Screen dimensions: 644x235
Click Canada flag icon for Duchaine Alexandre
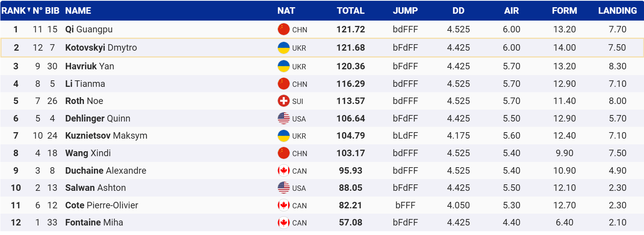(284, 171)
